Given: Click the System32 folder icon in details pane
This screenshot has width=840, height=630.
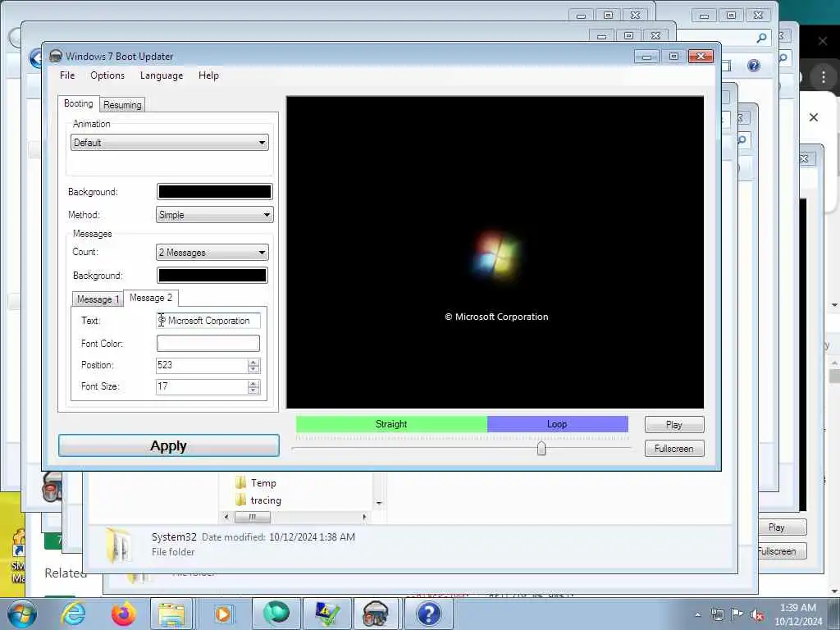Looking at the screenshot, I should [x=118, y=546].
